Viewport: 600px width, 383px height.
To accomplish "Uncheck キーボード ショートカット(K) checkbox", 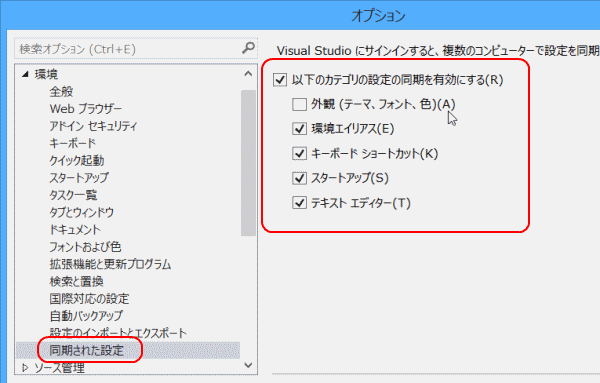I will pyautogui.click(x=299, y=153).
